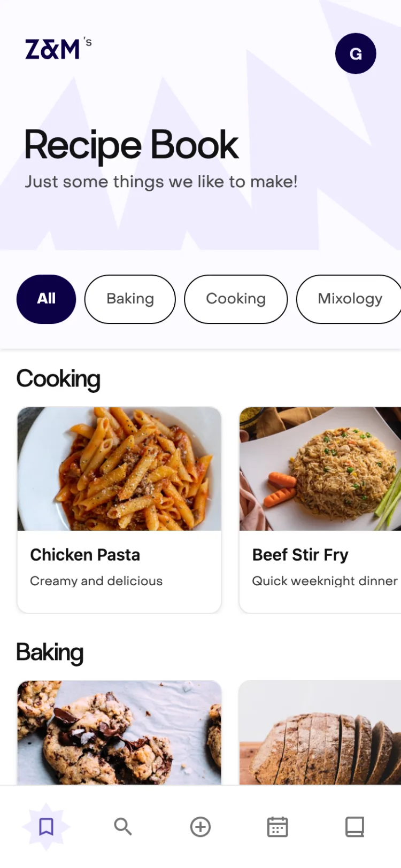Select the All filter chip
Image resolution: width=401 pixels, height=868 pixels.
click(47, 299)
